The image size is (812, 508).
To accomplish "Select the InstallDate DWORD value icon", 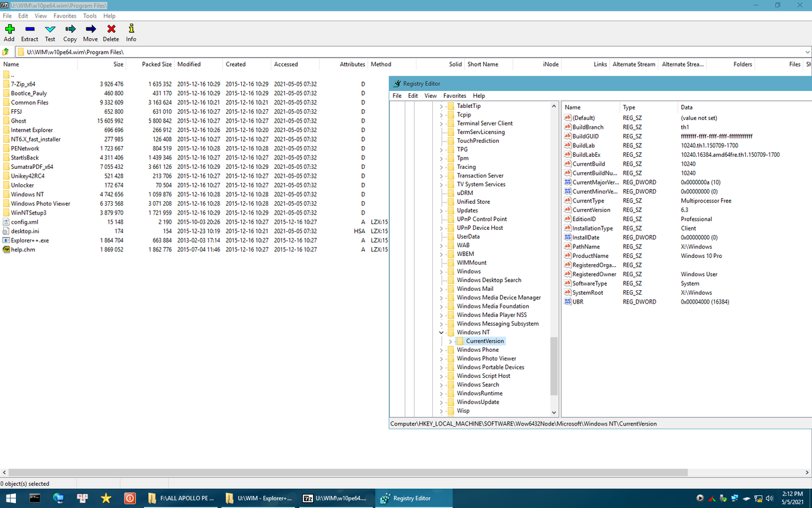I will (x=568, y=237).
